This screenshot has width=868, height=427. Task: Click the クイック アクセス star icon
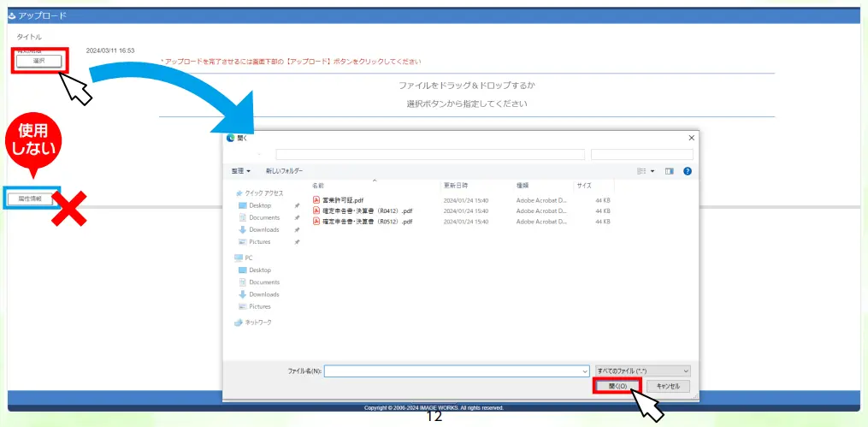point(239,193)
